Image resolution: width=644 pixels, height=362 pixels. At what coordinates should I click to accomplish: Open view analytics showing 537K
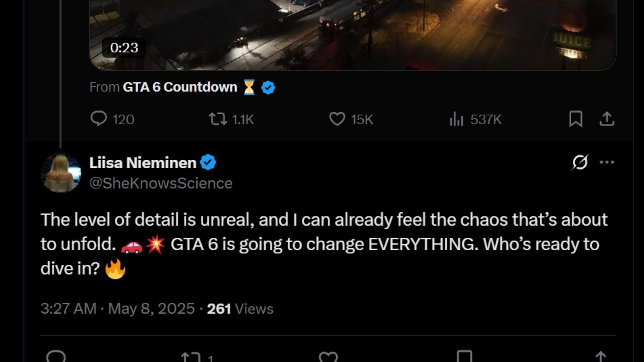[x=456, y=119]
